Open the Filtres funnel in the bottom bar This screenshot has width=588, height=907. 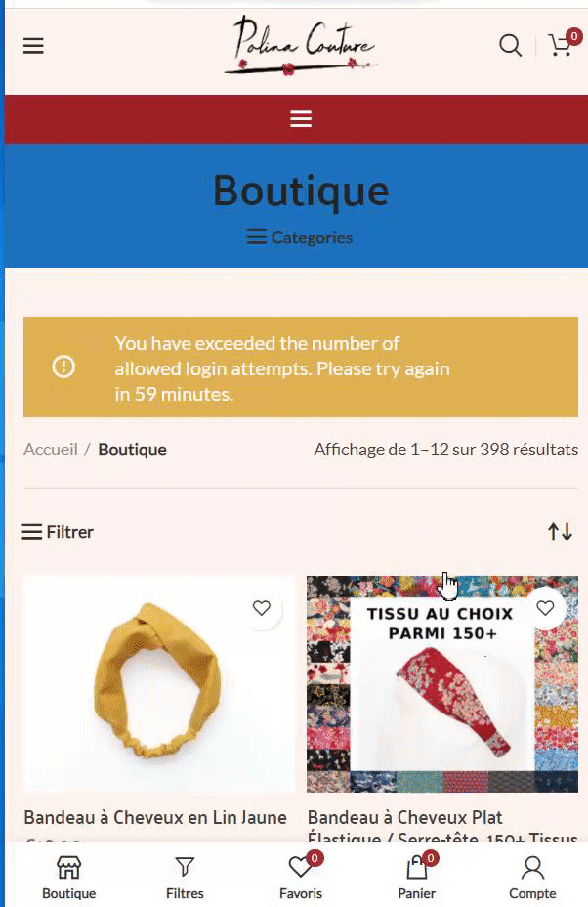pyautogui.click(x=185, y=878)
